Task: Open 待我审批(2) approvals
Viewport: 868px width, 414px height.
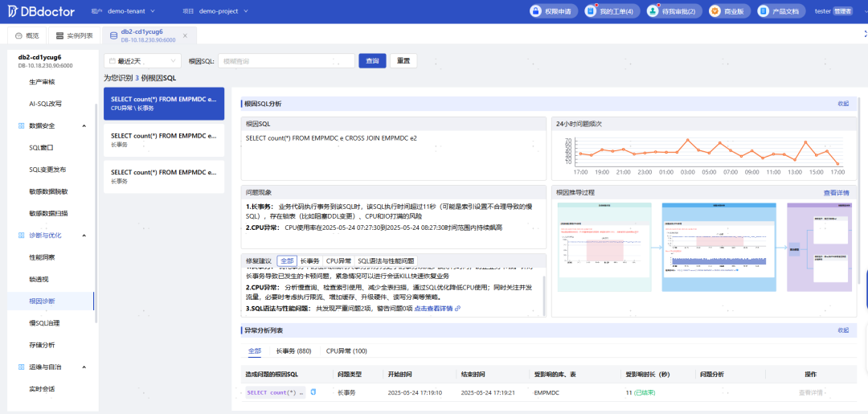Action: point(674,11)
